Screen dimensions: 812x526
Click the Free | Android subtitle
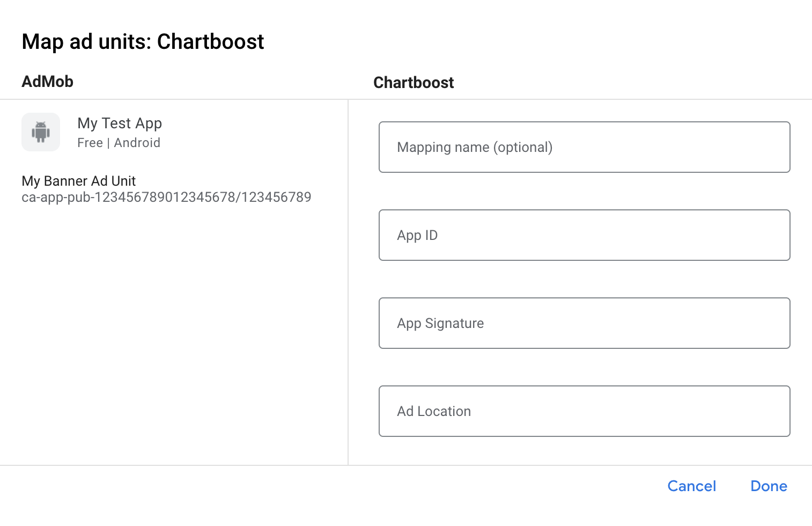pyautogui.click(x=119, y=143)
